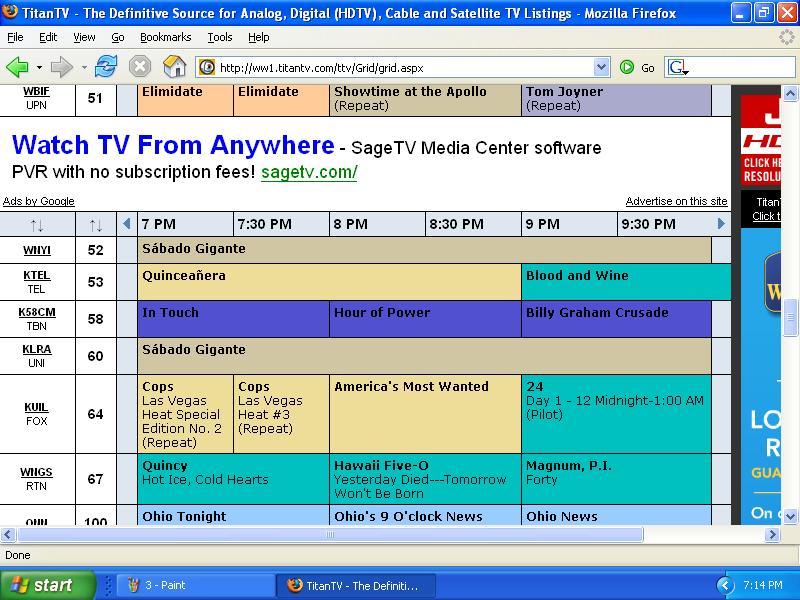Reload the page with the refresh icon

[106, 67]
